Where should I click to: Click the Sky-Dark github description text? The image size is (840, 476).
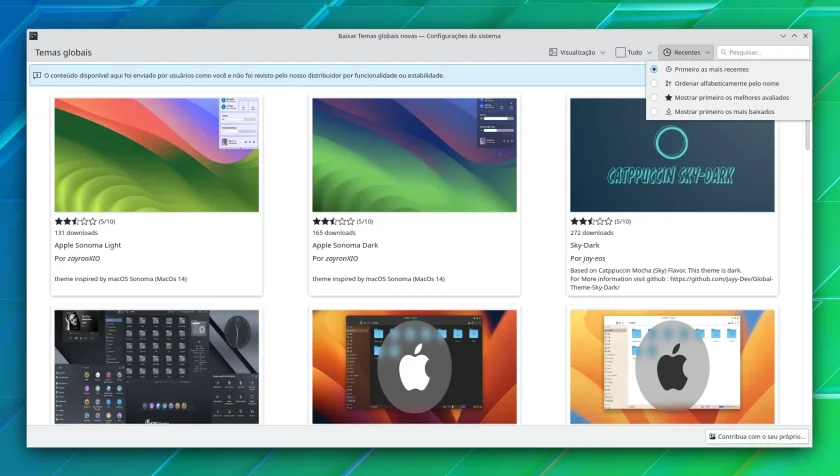(672, 279)
